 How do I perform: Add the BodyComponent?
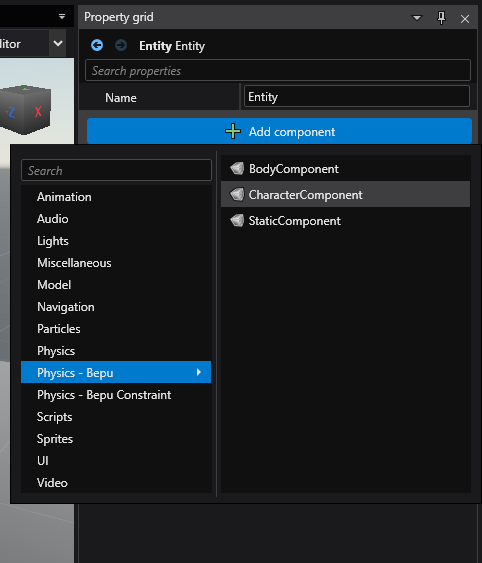[346, 168]
